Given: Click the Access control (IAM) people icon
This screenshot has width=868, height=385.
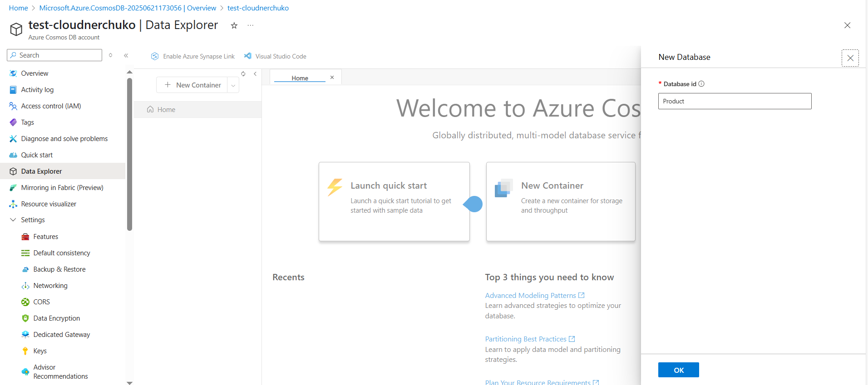Looking at the screenshot, I should click(13, 106).
